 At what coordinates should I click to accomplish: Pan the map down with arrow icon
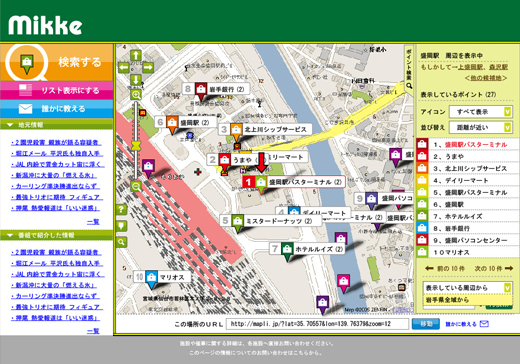(x=136, y=80)
